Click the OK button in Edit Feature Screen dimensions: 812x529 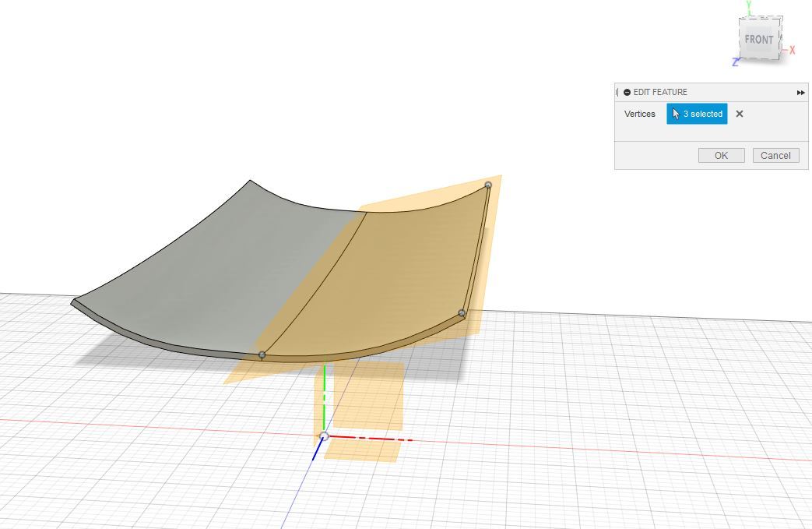coord(721,156)
